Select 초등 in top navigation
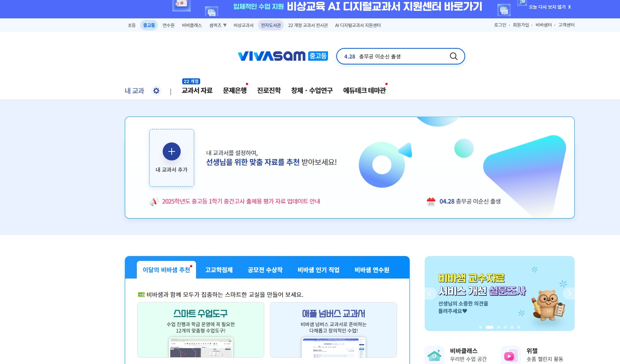This screenshot has width=620, height=364. [132, 25]
